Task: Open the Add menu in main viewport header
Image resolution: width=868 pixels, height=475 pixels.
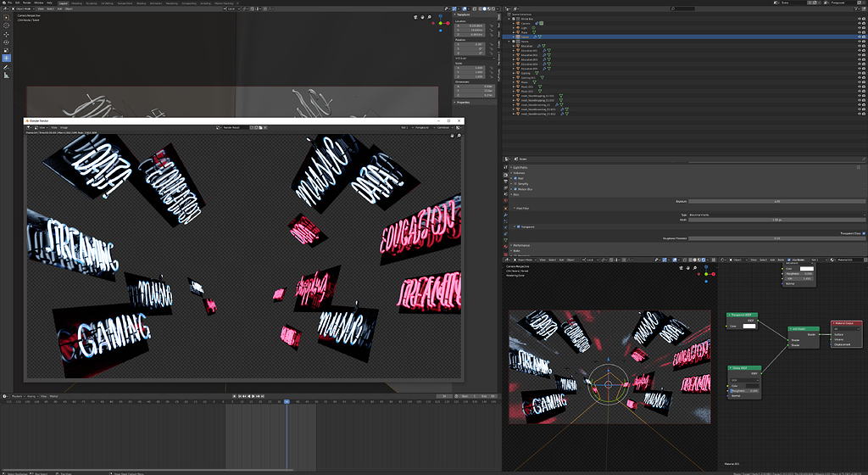Action: [x=59, y=8]
